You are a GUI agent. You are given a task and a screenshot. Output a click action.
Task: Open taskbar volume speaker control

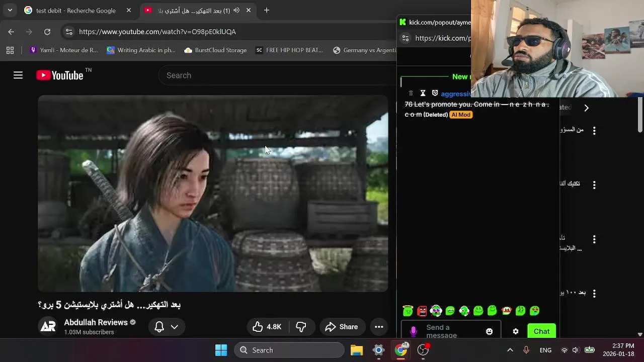(576, 350)
